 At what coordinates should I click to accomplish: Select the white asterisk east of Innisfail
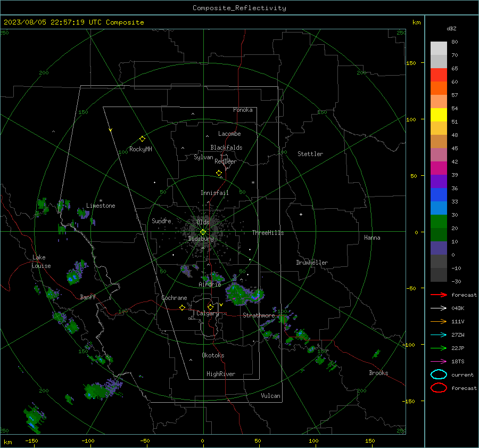pyautogui.click(x=253, y=183)
